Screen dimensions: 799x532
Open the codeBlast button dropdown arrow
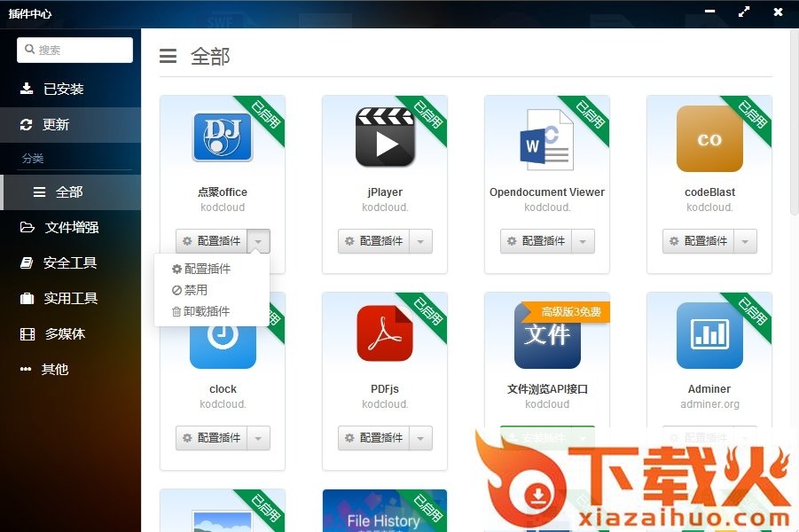coord(745,241)
